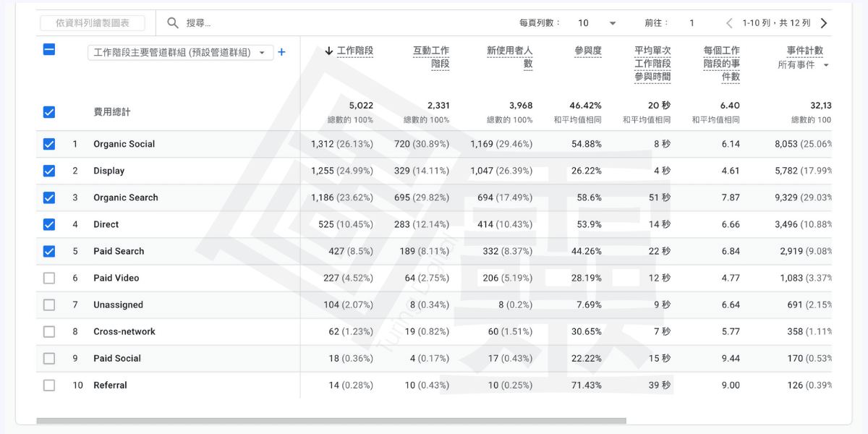Click the horizontal scrollbar under the table
Viewport: 868px width, 434px height.
(331, 420)
